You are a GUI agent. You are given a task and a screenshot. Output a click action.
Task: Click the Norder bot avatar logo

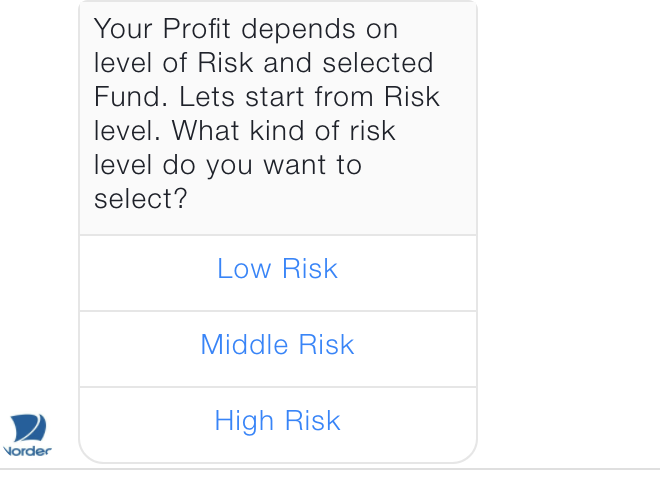click(x=27, y=436)
